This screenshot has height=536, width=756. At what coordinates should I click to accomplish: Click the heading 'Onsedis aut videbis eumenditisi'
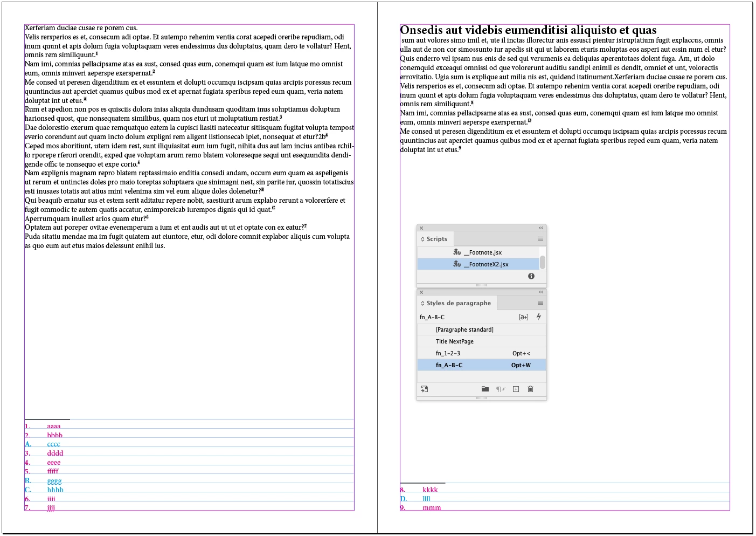pyautogui.click(x=484, y=30)
